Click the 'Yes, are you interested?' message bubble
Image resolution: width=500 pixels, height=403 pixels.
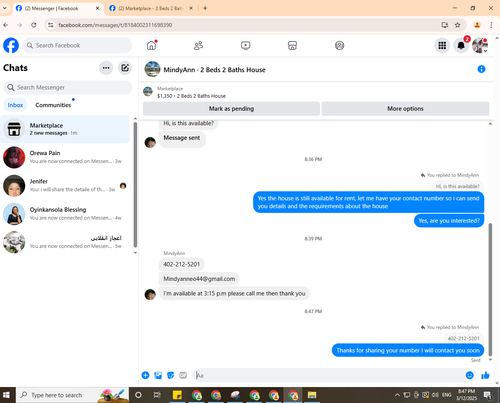[x=449, y=221]
